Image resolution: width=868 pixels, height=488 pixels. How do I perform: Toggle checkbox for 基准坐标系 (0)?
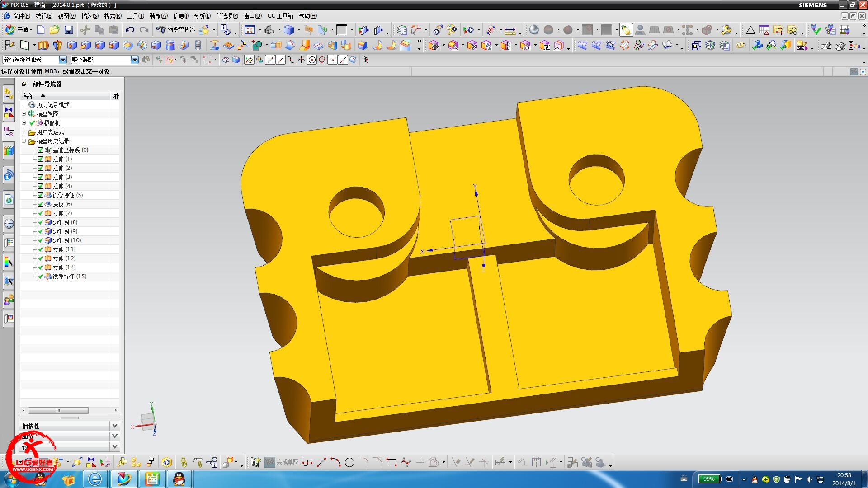click(x=41, y=150)
